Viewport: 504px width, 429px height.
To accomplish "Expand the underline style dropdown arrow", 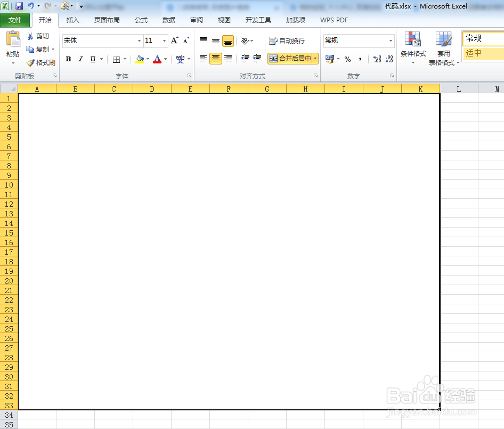I will pyautogui.click(x=102, y=59).
